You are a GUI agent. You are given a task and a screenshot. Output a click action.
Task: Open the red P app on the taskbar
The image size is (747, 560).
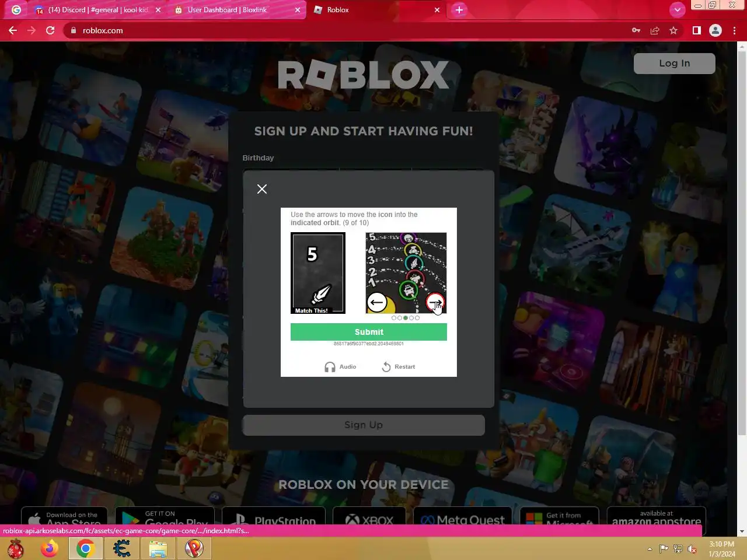pos(194,548)
